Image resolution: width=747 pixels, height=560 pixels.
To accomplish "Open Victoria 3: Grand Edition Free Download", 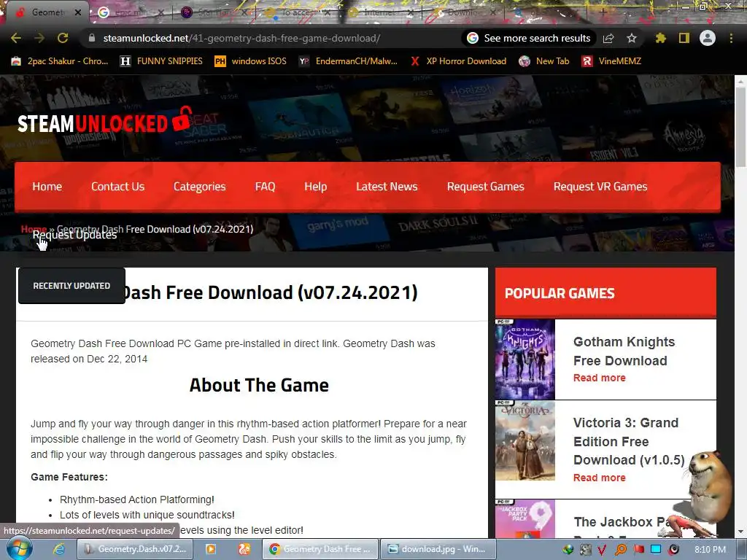I will [629, 441].
